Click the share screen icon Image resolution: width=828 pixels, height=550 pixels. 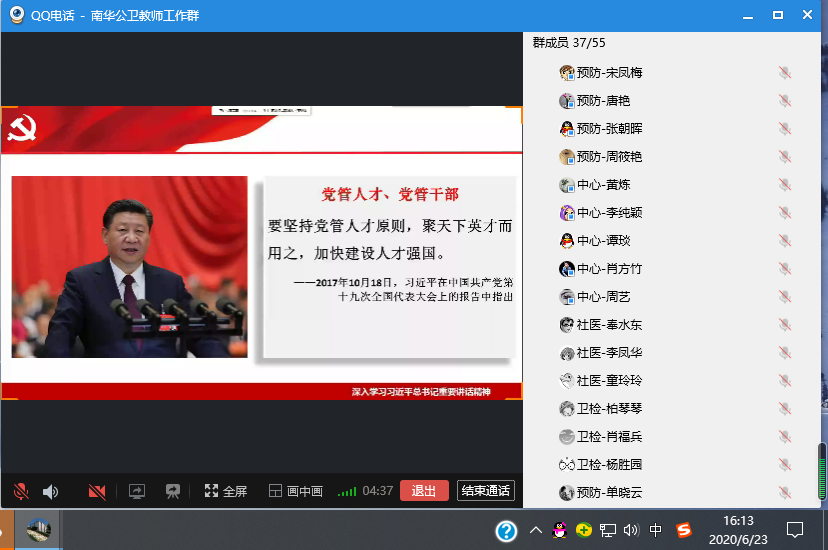coord(137,491)
